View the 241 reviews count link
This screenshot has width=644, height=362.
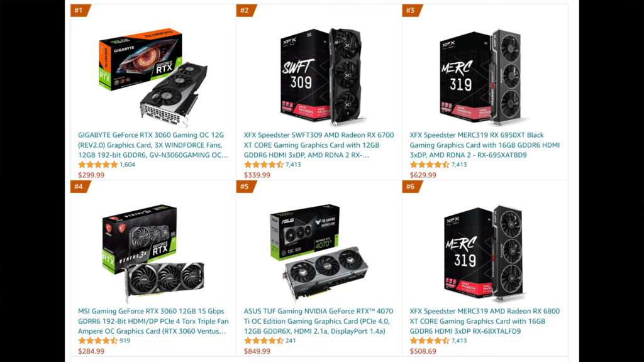click(291, 341)
